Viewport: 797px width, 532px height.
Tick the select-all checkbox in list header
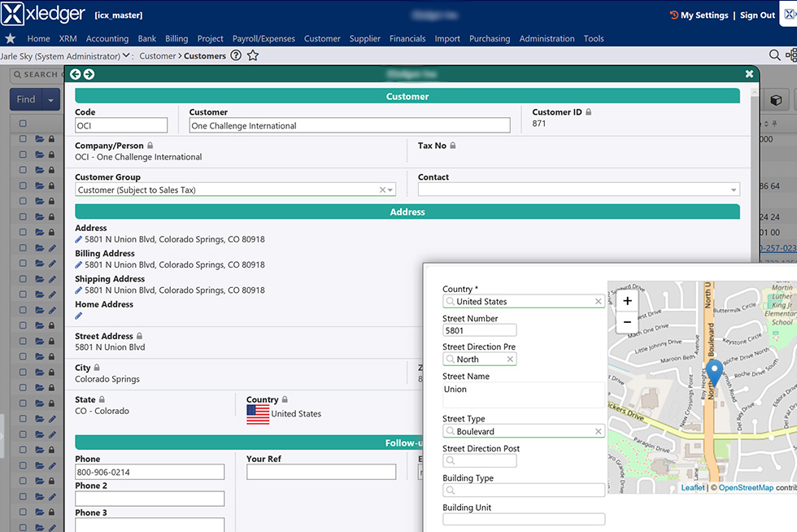coord(23,123)
